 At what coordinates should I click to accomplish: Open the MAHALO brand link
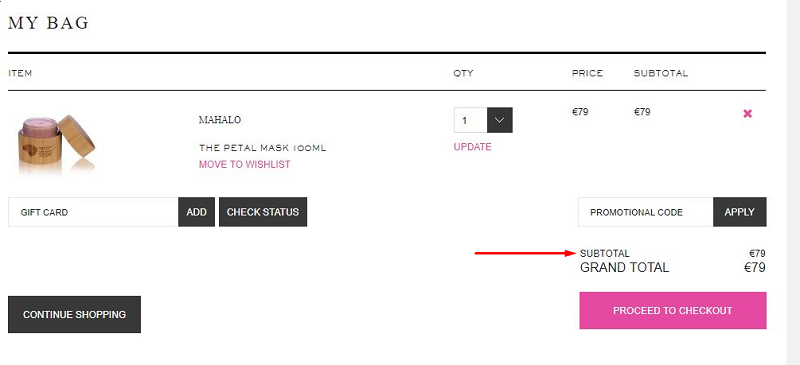click(220, 120)
